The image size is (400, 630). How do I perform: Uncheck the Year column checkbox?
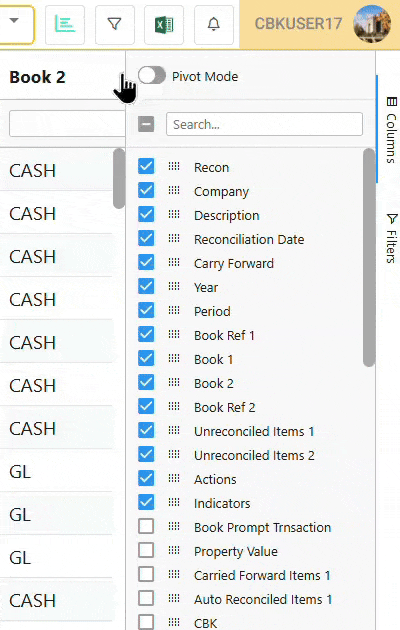pos(146,286)
